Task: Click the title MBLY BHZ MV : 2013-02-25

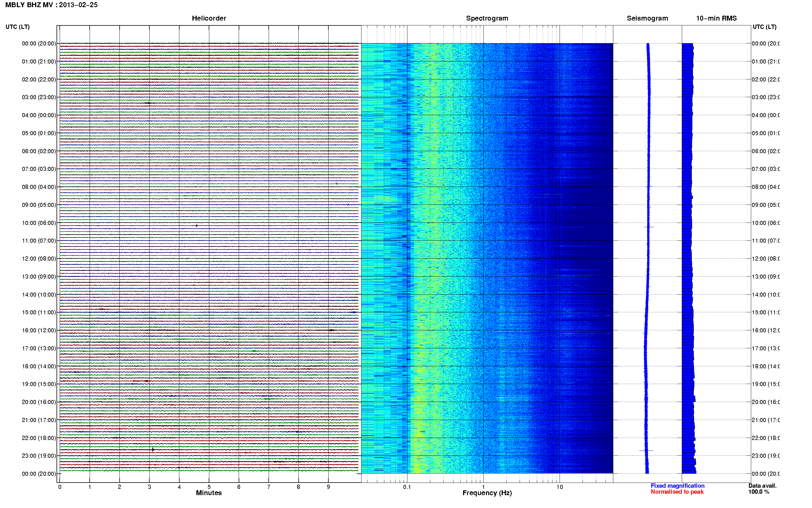Action: [51, 5]
